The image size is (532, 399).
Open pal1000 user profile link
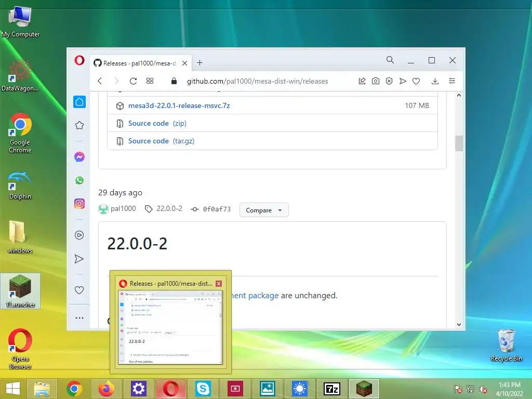coord(123,208)
